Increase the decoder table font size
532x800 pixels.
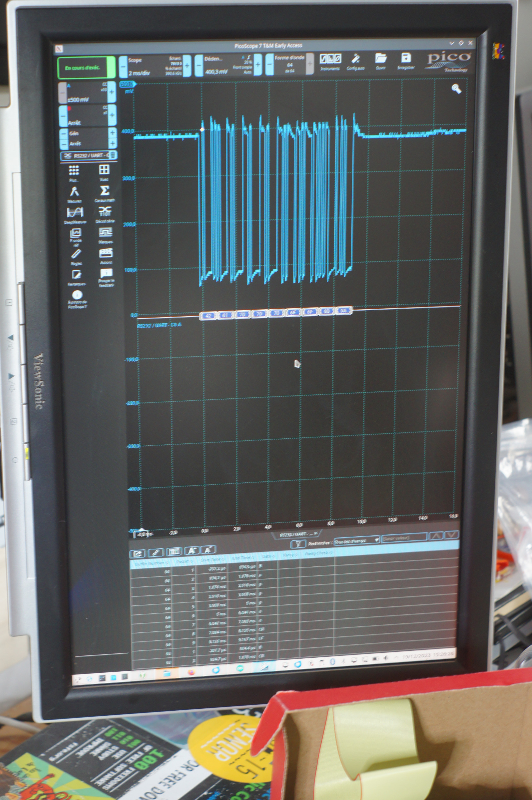[x=191, y=550]
